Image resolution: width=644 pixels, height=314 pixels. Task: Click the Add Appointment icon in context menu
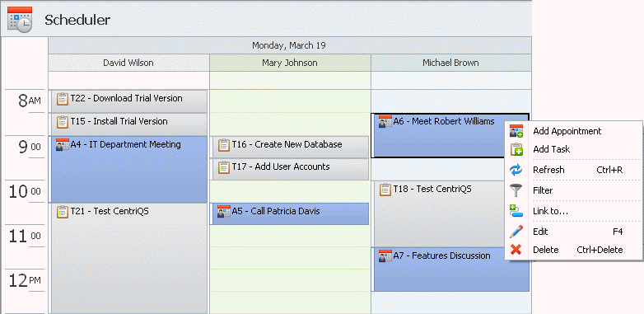click(516, 131)
